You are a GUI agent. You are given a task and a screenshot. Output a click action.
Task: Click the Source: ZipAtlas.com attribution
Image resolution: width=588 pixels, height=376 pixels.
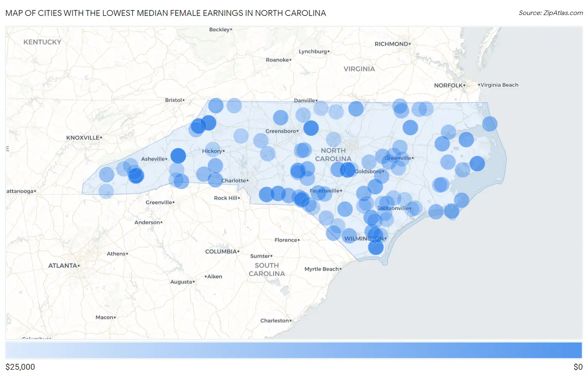coord(551,13)
